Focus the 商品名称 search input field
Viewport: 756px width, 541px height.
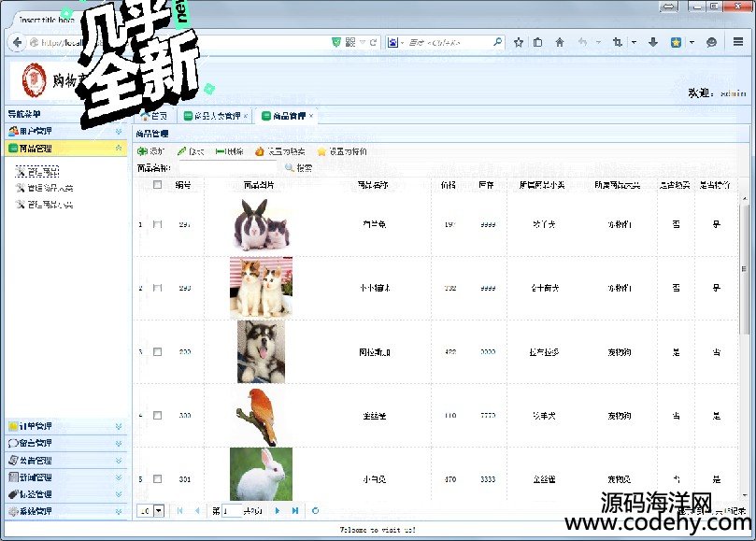228,167
